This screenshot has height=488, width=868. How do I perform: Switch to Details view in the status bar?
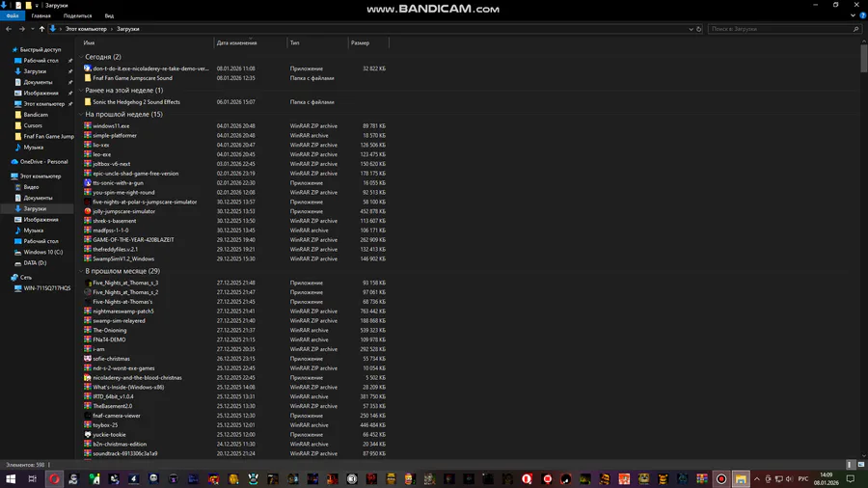click(850, 465)
